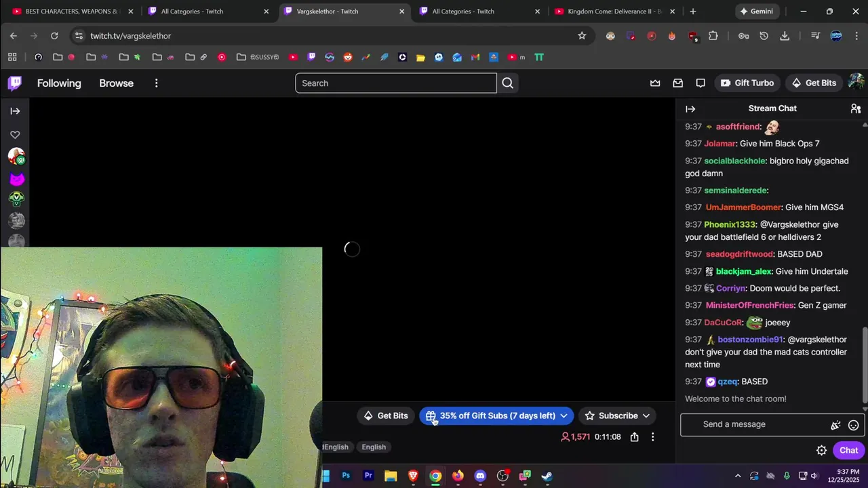Click the Gift Turbo button
Image resolution: width=868 pixels, height=488 pixels.
[747, 83]
